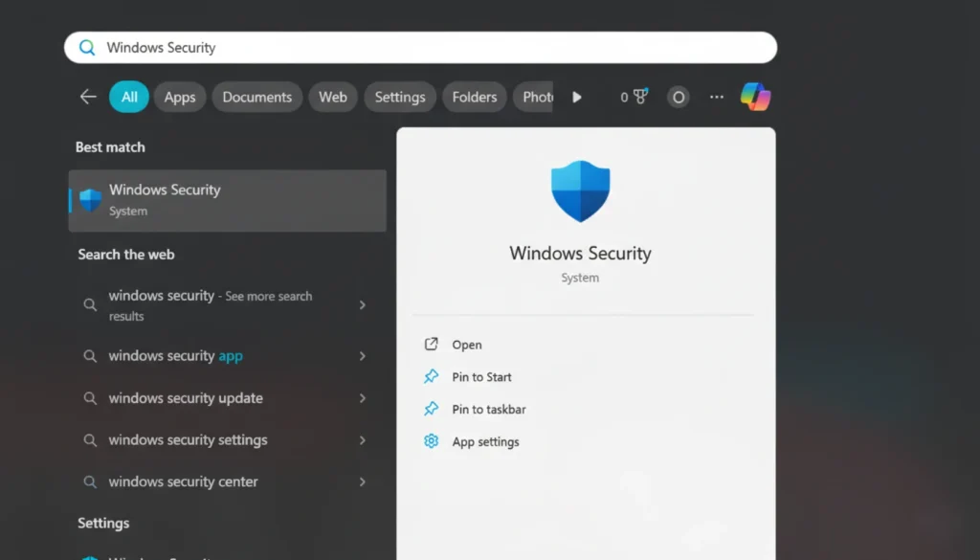Viewport: 980px width, 560px height.
Task: Show more filters with the play arrow
Action: 577,97
